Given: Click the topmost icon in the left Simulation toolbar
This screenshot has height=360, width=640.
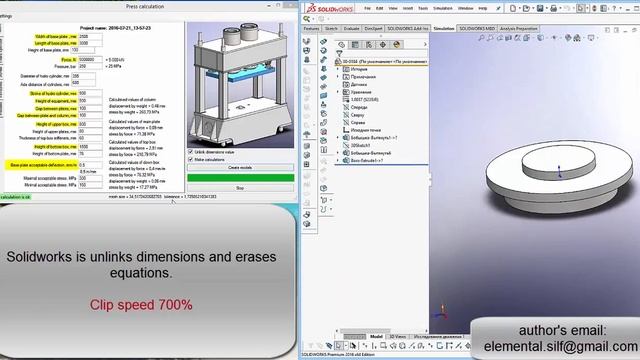Looking at the screenshot, I should point(307,41).
